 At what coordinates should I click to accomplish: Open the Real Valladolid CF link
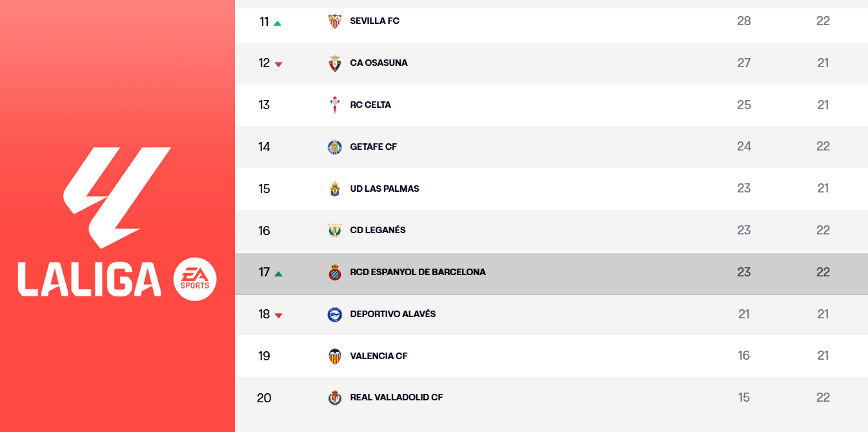point(396,398)
